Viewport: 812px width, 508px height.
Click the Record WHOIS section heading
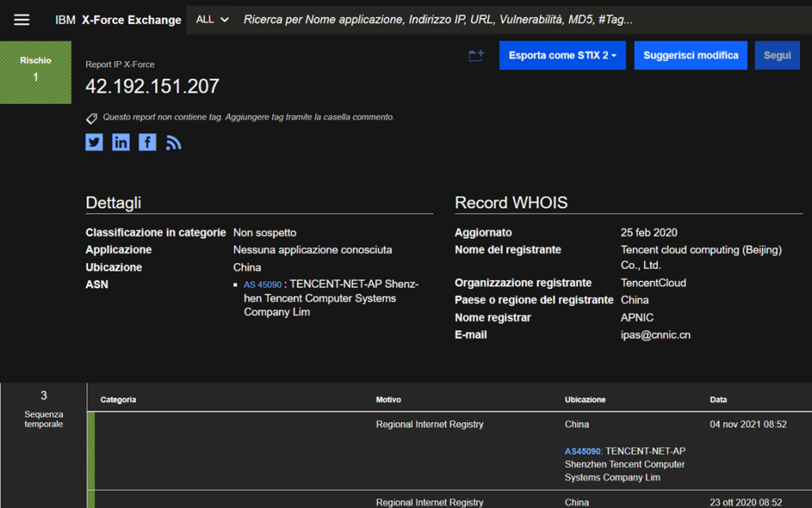(x=511, y=202)
